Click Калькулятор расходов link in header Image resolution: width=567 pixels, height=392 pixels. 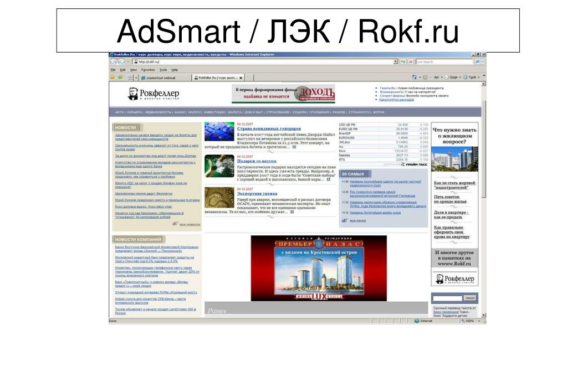(397, 100)
